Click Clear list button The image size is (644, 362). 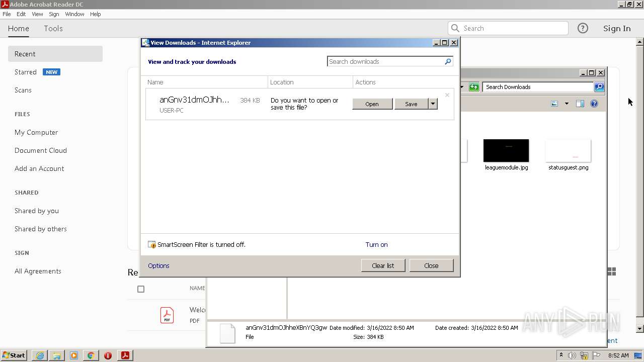pos(383,265)
